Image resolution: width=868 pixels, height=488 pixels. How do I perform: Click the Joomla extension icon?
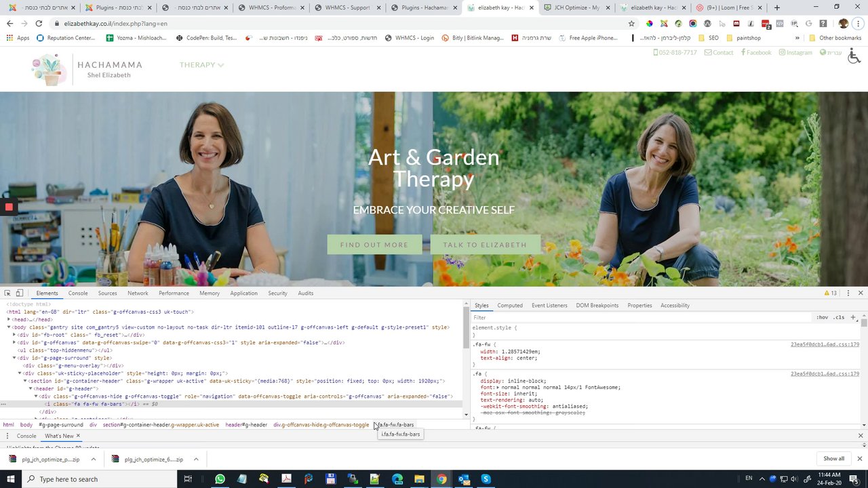664,23
